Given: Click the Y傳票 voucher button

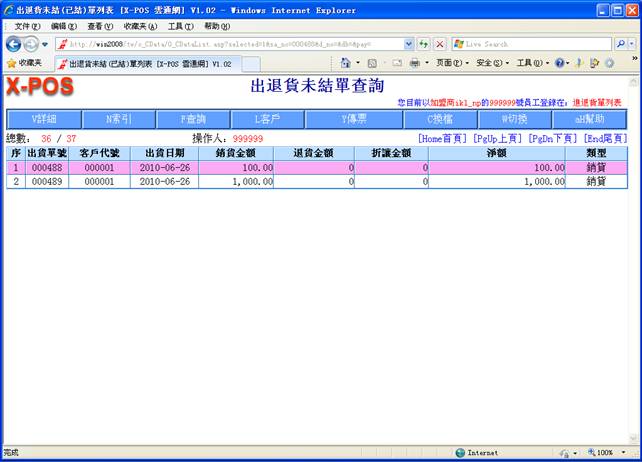Looking at the screenshot, I should point(355,119).
